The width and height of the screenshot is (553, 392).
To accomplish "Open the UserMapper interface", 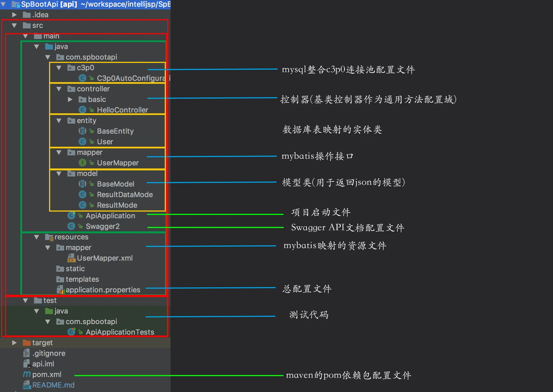I will point(118,163).
